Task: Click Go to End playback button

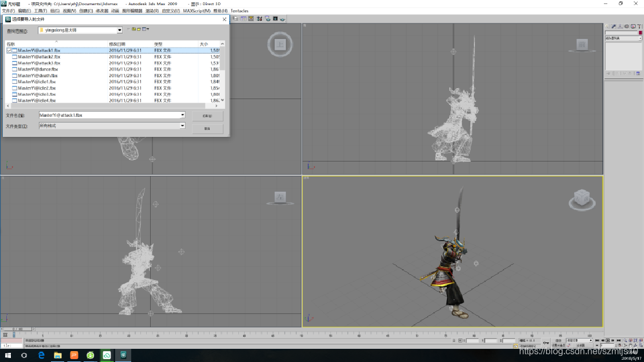Action: 619,340
